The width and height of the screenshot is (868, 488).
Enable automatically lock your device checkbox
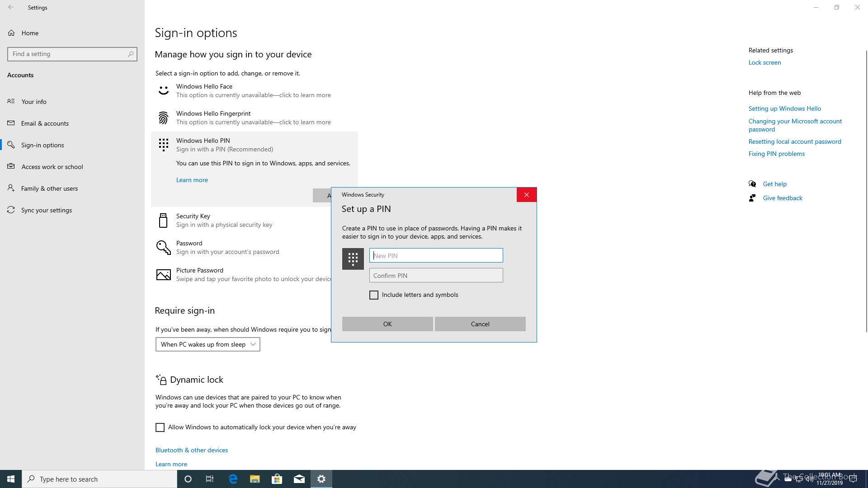160,427
